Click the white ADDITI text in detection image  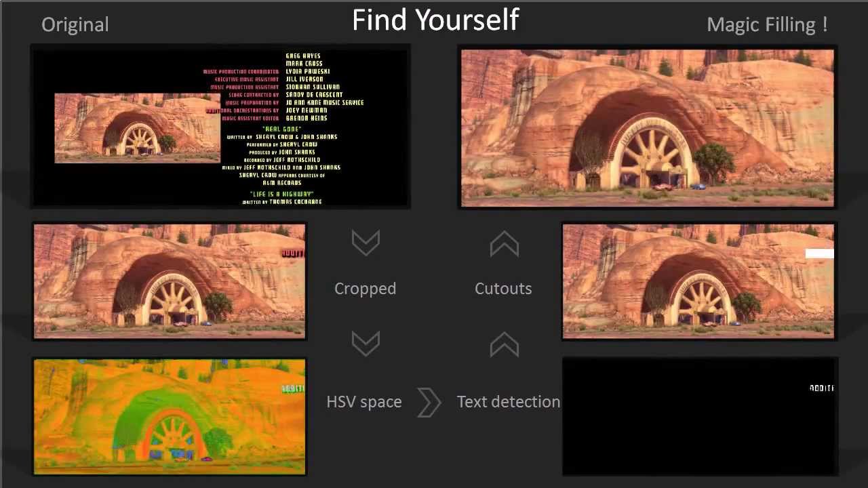pos(822,388)
